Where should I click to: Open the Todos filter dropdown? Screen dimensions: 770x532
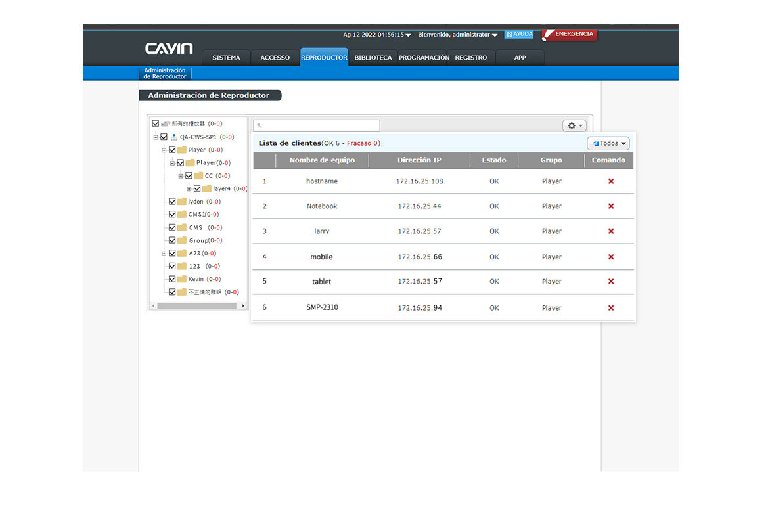(x=608, y=143)
